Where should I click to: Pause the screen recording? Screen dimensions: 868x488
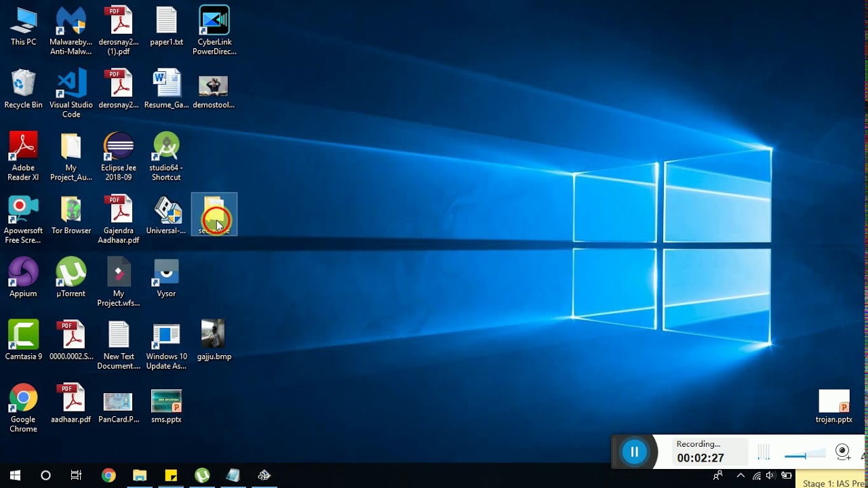(x=635, y=452)
